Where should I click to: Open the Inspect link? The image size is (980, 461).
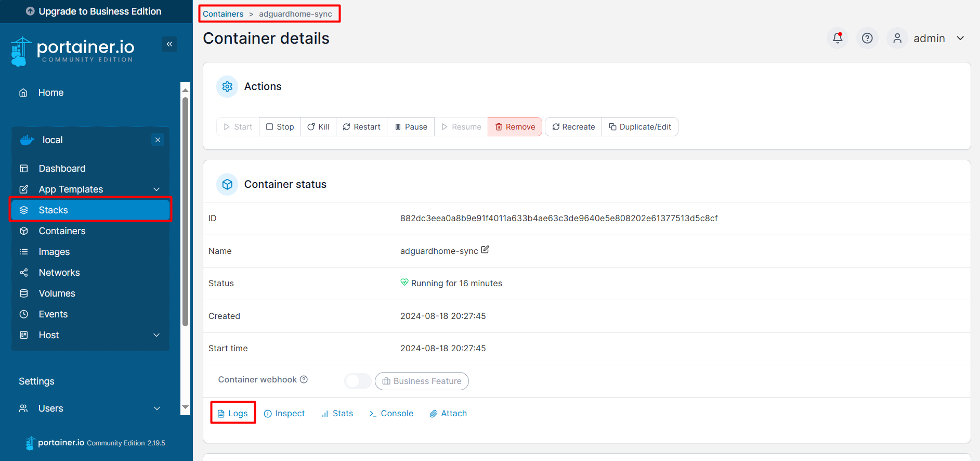pos(284,413)
